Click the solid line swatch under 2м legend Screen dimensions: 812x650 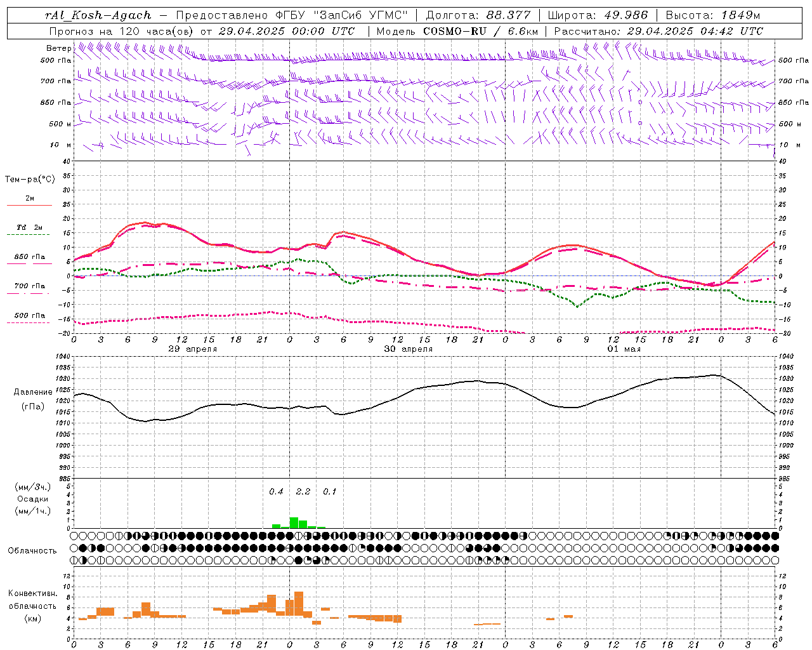pyautogui.click(x=29, y=205)
